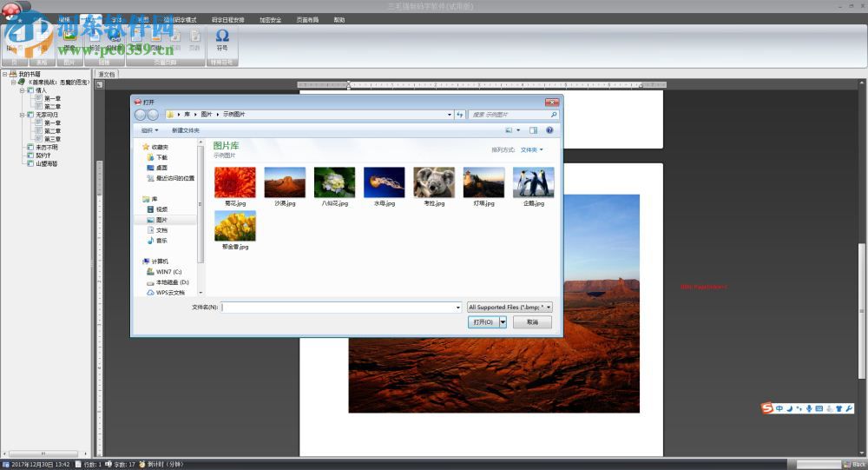This screenshot has width=868, height=470.
Task: Toggle Sogou half-moon full/half width
Action: click(x=789, y=408)
